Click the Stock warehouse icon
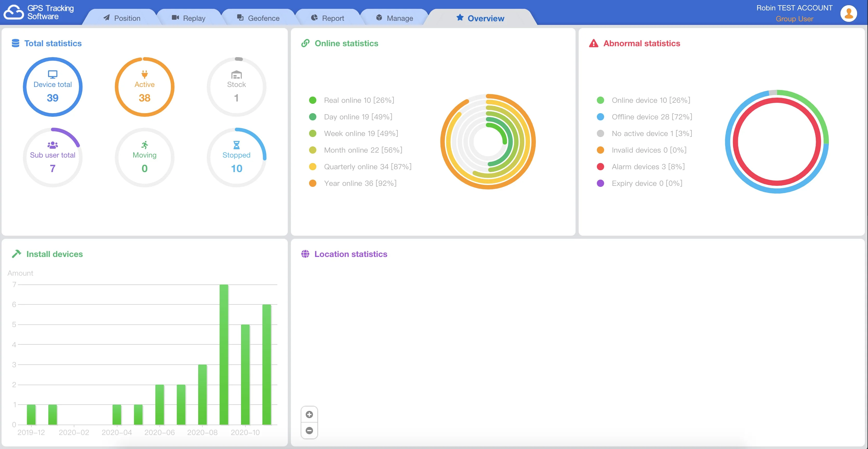Screen dimensions: 868x449 (237, 74)
